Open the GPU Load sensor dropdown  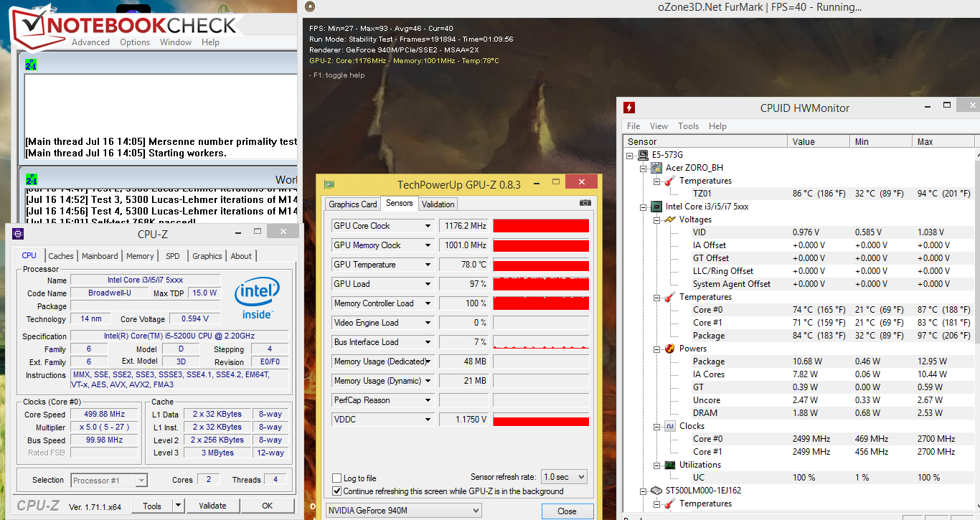[428, 284]
